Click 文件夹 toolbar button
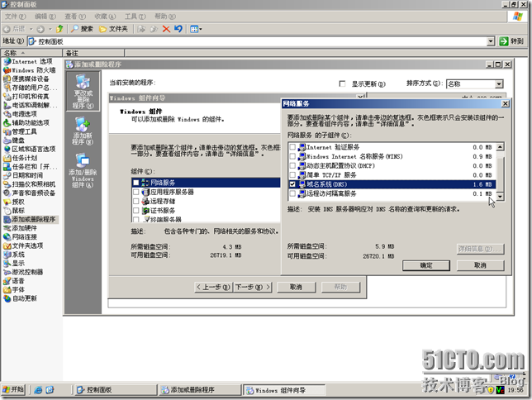 113,29
